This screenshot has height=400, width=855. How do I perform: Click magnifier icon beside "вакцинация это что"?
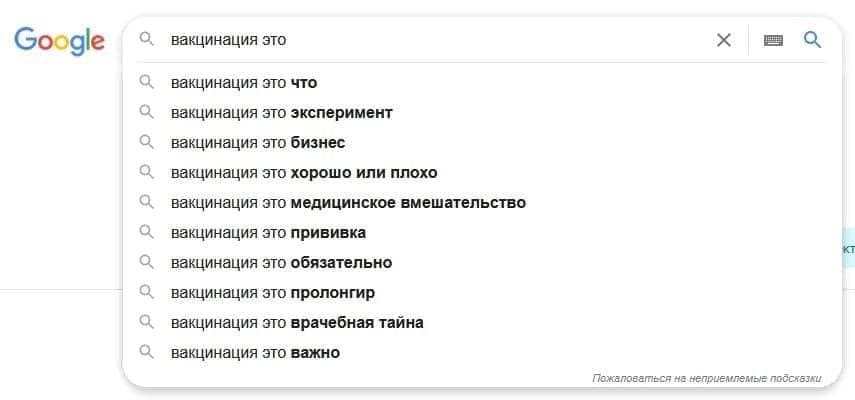tap(147, 83)
